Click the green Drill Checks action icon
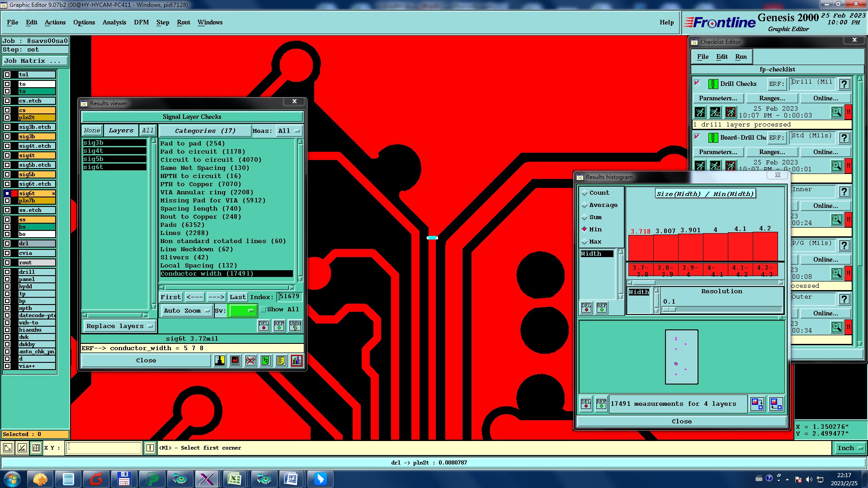 [x=713, y=84]
